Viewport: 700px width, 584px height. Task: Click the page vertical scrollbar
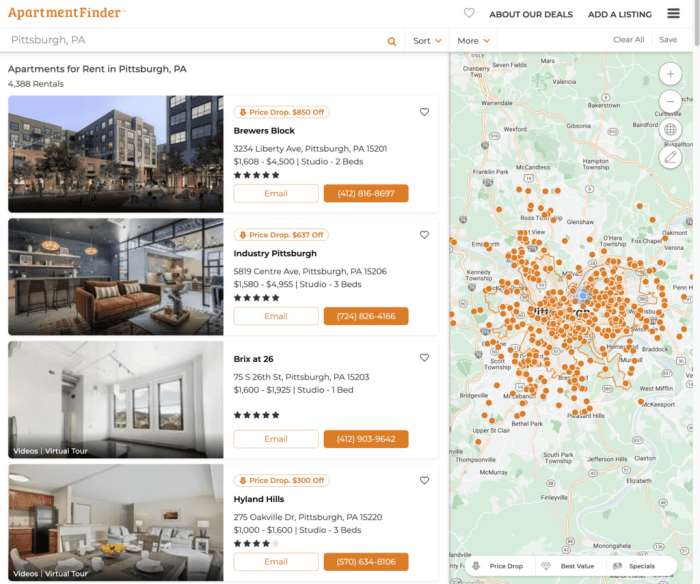697,22
